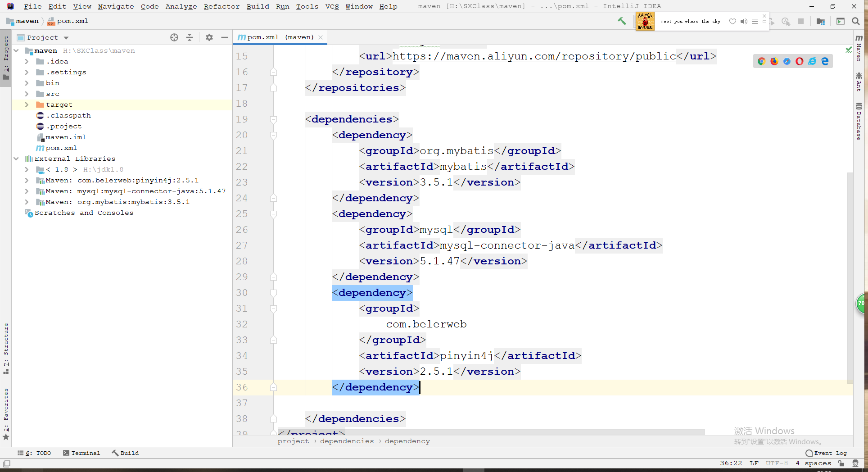Screen dimensions: 868x472
Task: Click the dependencies breadcrumb at editor bottom
Action: [347, 441]
